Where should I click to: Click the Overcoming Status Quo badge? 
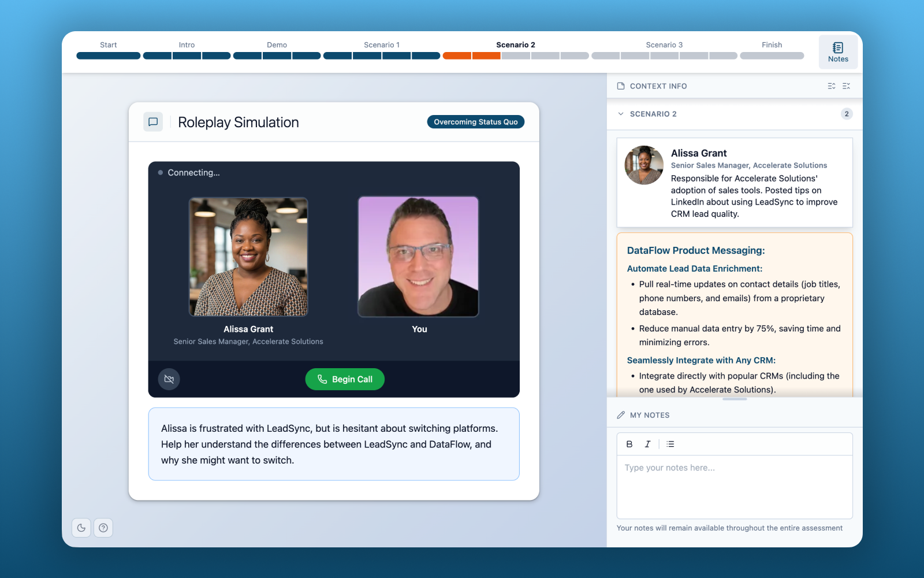coord(476,122)
